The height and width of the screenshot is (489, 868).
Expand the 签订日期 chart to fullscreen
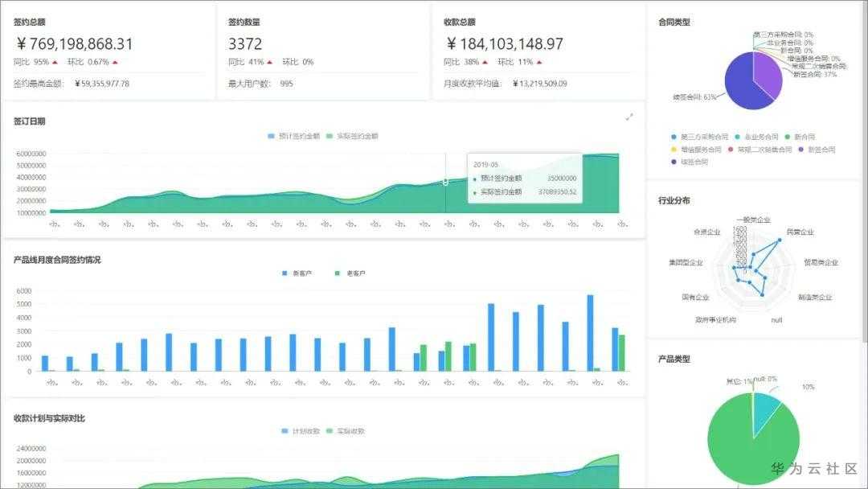[x=629, y=117]
